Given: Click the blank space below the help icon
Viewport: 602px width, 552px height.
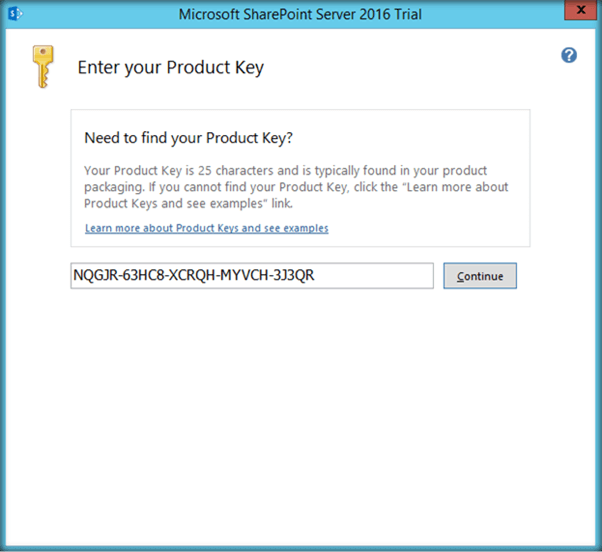Looking at the screenshot, I should (x=569, y=150).
